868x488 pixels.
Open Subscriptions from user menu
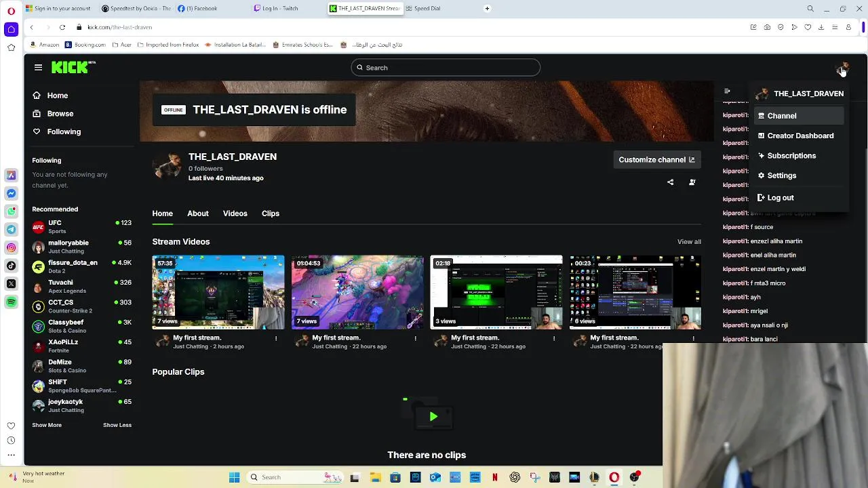799,156
